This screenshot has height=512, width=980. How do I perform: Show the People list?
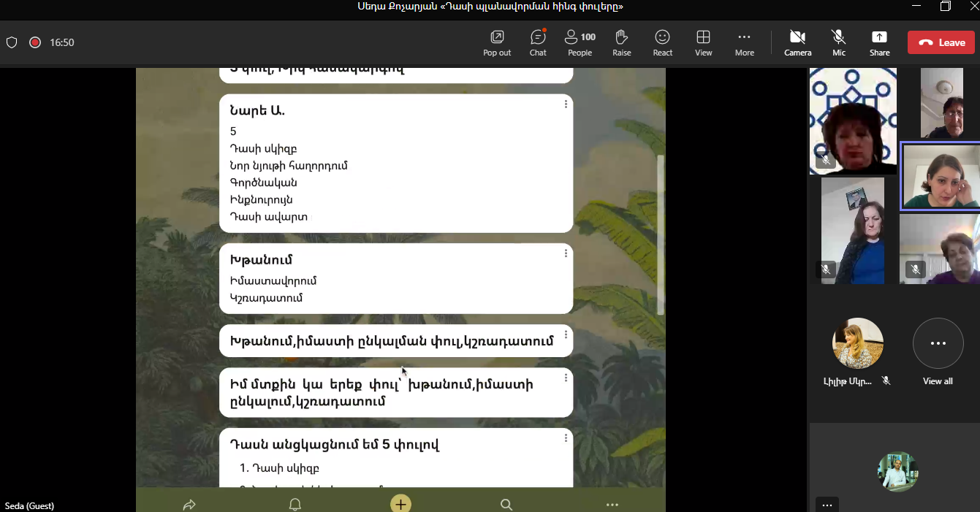[x=580, y=43]
